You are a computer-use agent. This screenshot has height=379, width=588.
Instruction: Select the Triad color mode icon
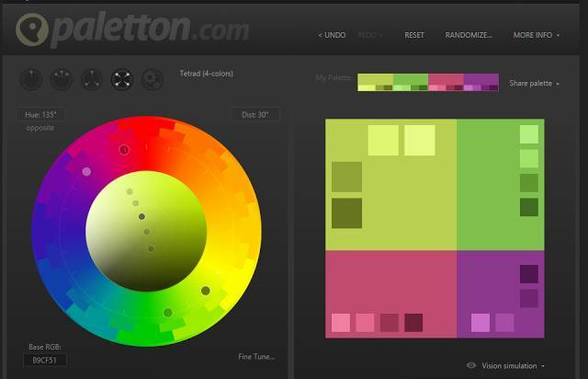[x=92, y=79]
